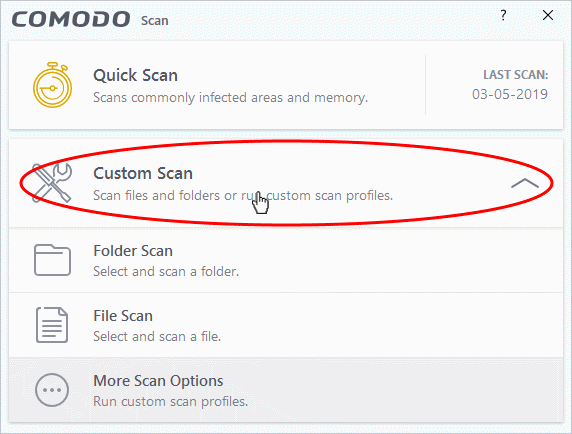This screenshot has height=434, width=572.
Task: Select the Folder Scan option
Action: [286, 260]
